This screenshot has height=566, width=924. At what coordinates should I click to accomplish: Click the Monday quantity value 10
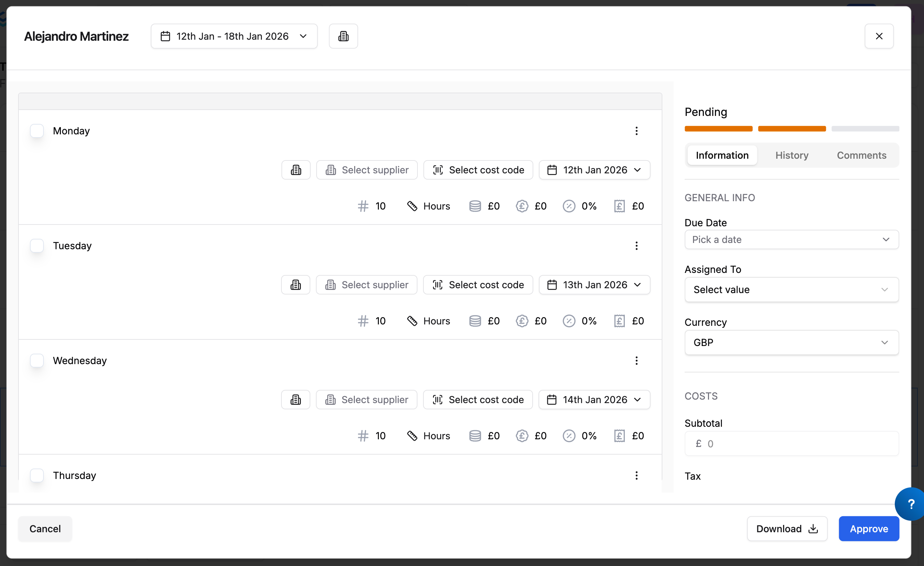click(380, 206)
